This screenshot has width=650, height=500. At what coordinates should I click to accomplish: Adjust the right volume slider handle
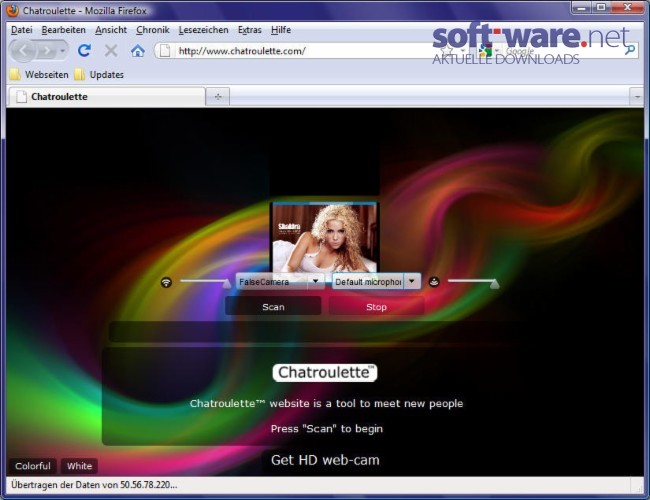coord(495,284)
